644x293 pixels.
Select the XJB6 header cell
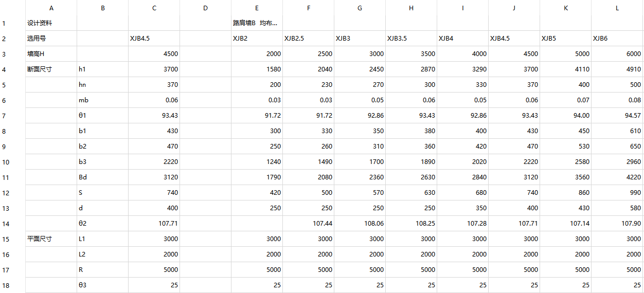pos(617,39)
